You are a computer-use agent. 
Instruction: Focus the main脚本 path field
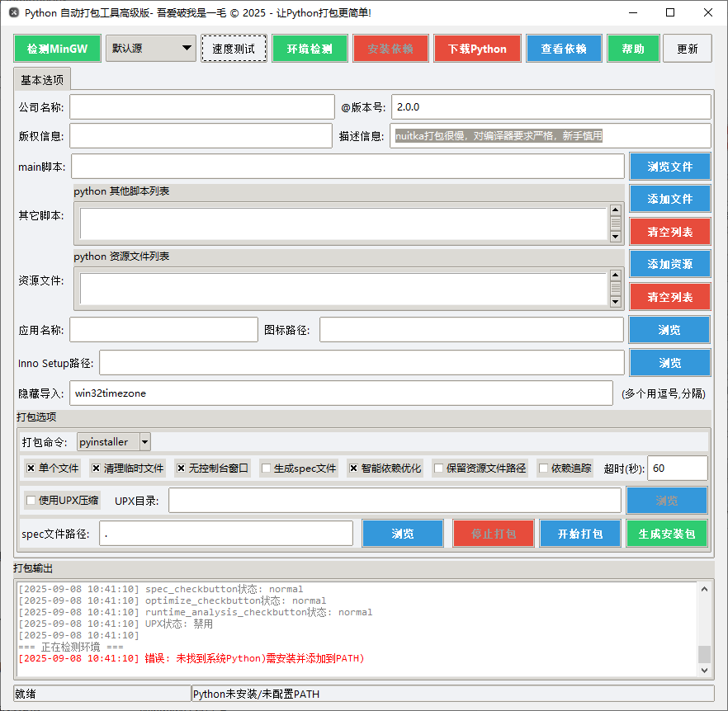(x=347, y=166)
